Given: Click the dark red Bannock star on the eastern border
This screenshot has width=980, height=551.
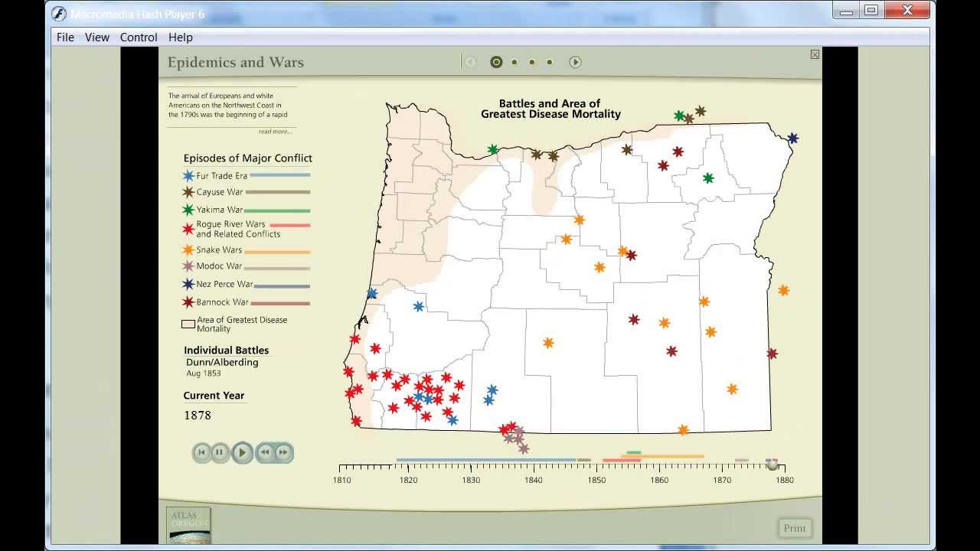Looking at the screenshot, I should [772, 354].
